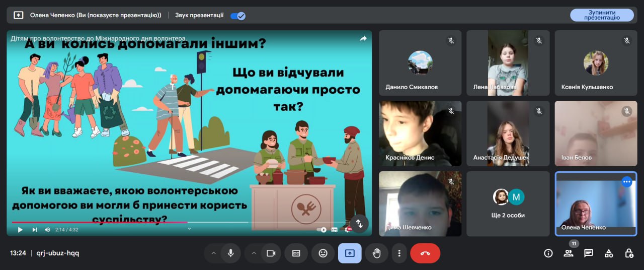The width and height of the screenshot is (644, 270).
Task: Show the participants list
Action: pyautogui.click(x=569, y=253)
